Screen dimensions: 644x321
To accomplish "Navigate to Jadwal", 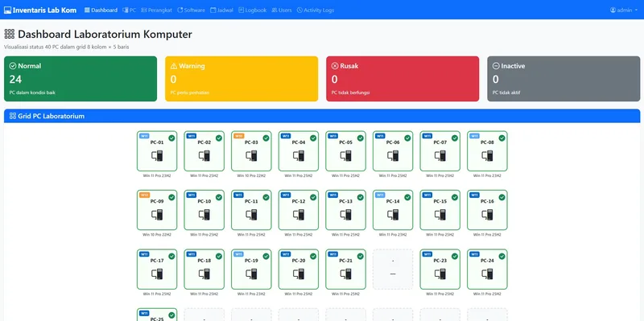I will 221,10.
